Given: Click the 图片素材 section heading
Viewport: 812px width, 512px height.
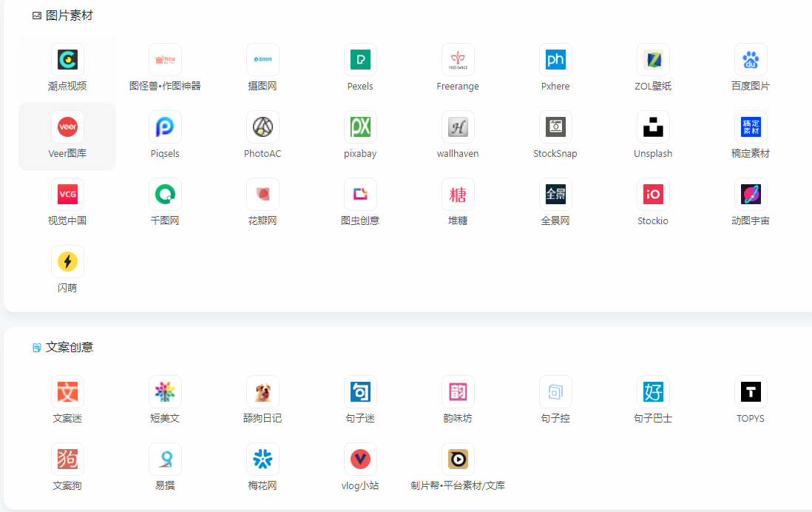Looking at the screenshot, I should [x=70, y=16].
